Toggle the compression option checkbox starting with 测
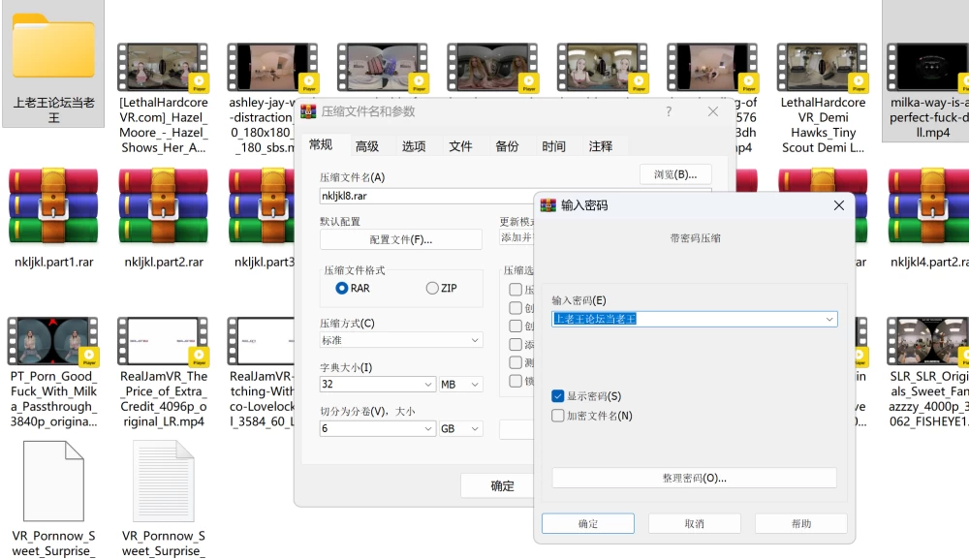This screenshot has height=560, width=969. click(x=516, y=362)
